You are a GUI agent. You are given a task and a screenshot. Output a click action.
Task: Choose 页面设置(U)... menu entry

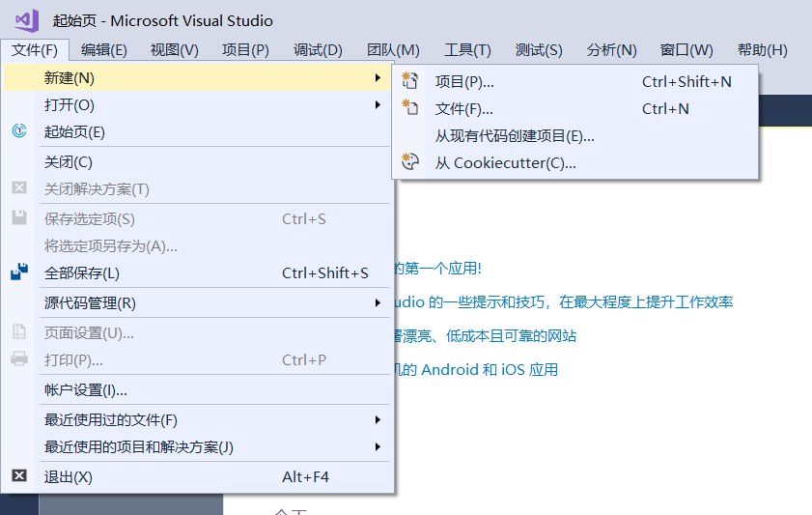pos(197,333)
